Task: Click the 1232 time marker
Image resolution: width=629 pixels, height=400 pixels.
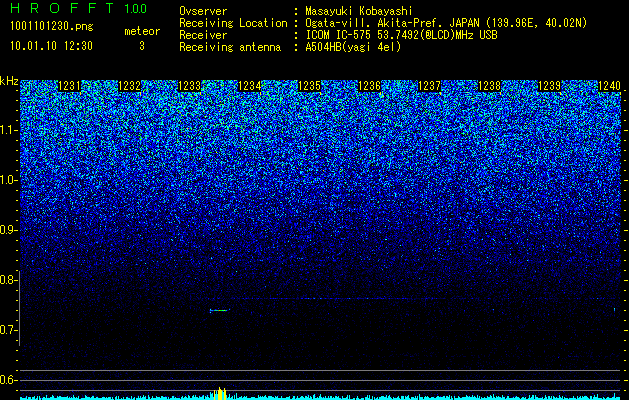Action: (x=130, y=86)
